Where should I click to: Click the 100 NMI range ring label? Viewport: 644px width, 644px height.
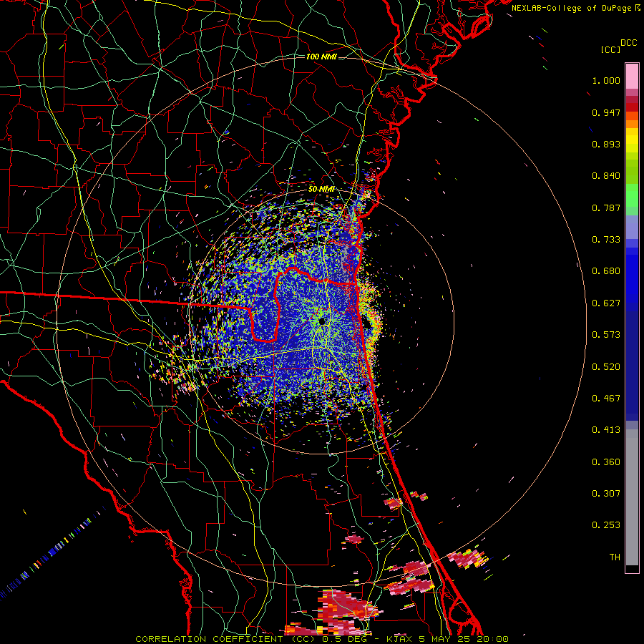(321, 57)
